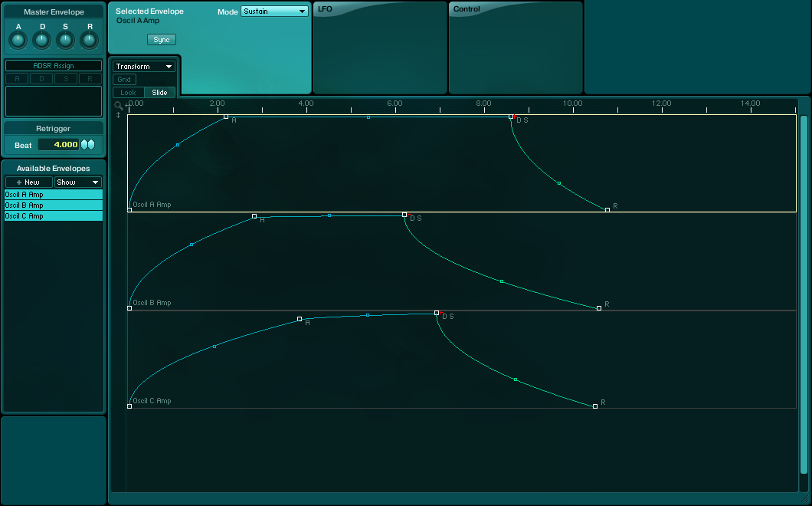
Task: Select the start breakpoint of Oscil A Amp envelope
Action: click(129, 210)
